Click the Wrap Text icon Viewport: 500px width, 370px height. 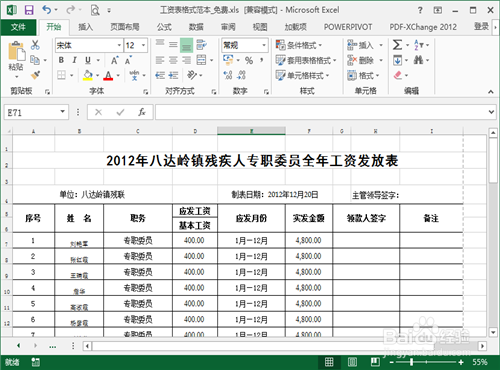pos(201,45)
